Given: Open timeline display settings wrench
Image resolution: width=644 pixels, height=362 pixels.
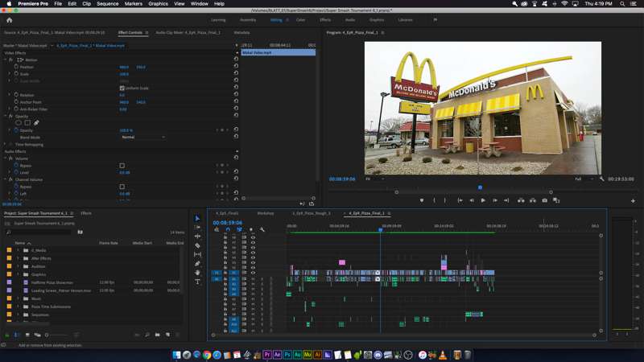Looking at the screenshot, I should (262, 229).
